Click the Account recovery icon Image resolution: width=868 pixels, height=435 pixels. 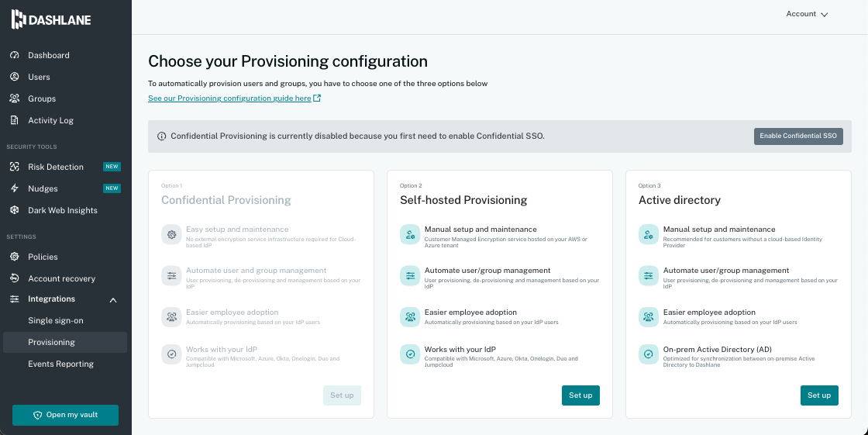tap(14, 278)
